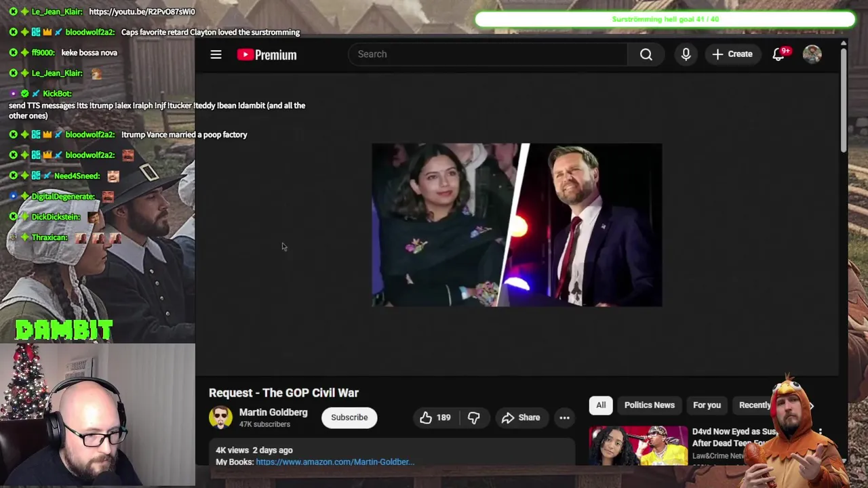Open the account avatar menu
The height and width of the screenshot is (488, 868).
click(x=812, y=54)
